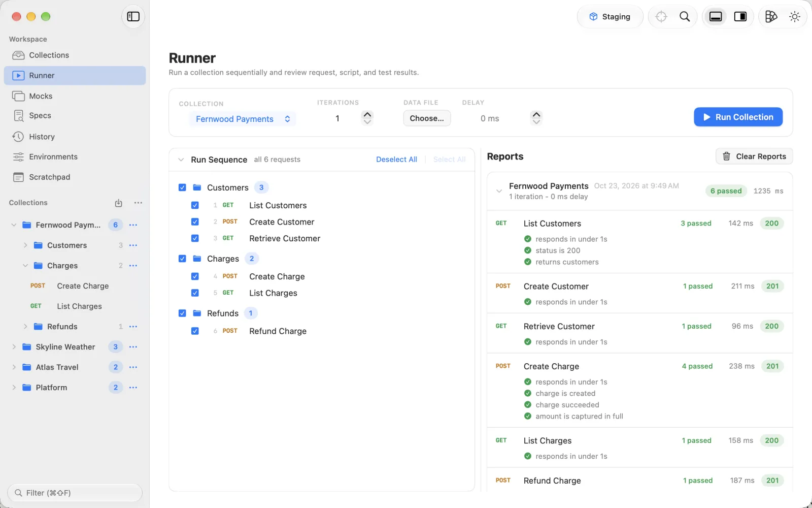This screenshot has height=508, width=812.
Task: Click the crosshair target icon in the toolbar
Action: click(x=661, y=17)
